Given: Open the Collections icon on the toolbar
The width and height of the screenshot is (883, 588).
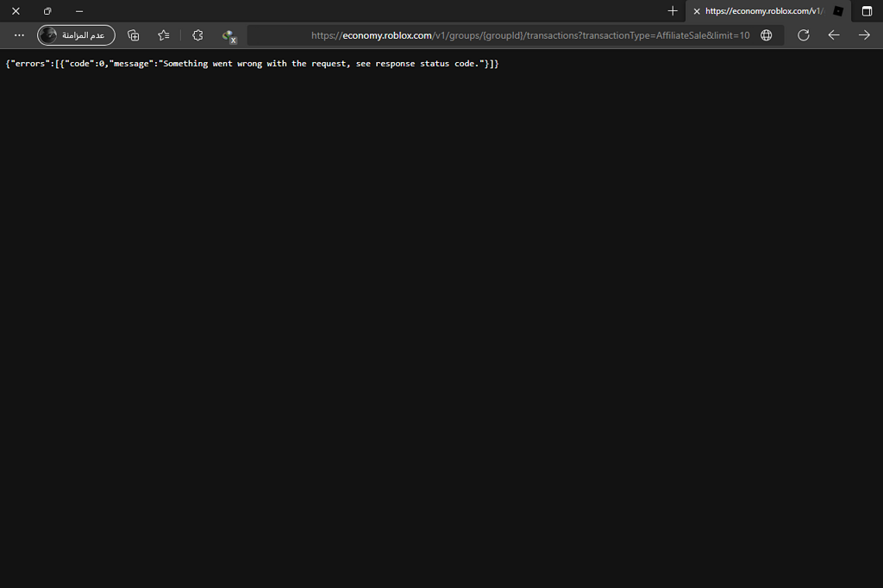Looking at the screenshot, I should (134, 35).
